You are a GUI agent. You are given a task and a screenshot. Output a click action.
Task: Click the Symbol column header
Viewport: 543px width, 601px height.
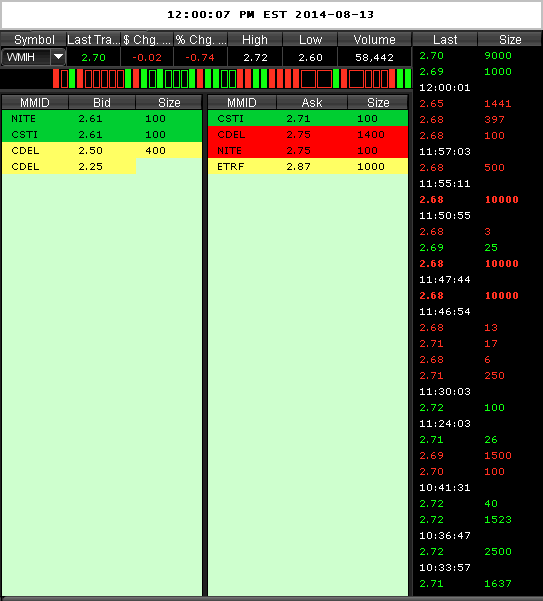pos(34,39)
